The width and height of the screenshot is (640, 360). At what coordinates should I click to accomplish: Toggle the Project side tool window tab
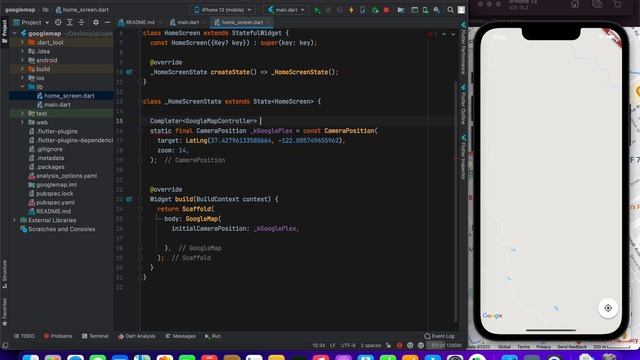click(x=4, y=31)
